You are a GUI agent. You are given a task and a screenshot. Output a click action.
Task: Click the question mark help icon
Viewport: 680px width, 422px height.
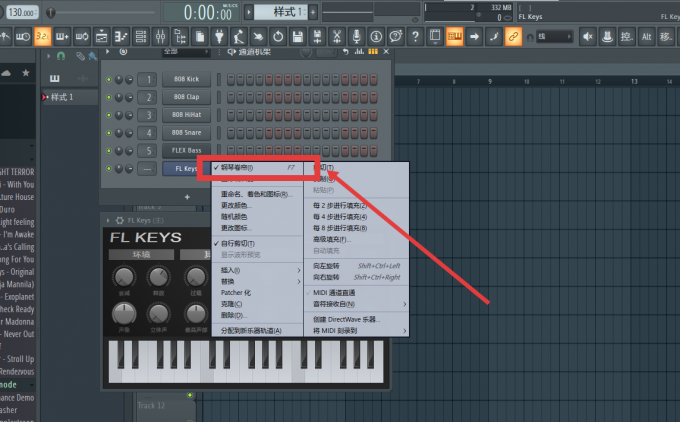point(415,37)
